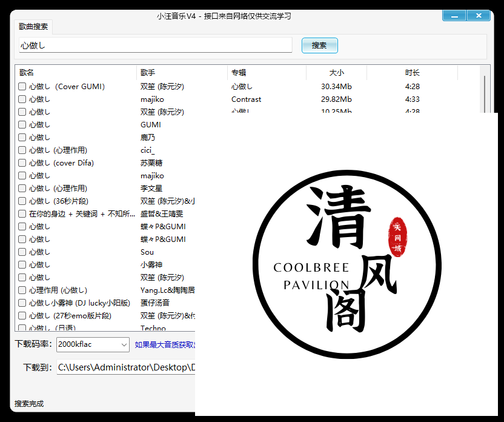The image size is (504, 422).
Task: Check the 心做し小雾神 (DJ lucky小阳版) row
Action: 22,303
